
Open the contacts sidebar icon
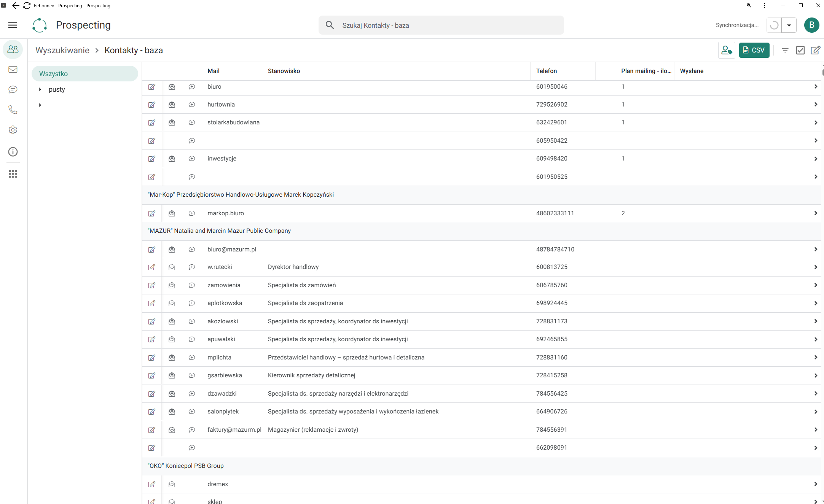click(13, 49)
